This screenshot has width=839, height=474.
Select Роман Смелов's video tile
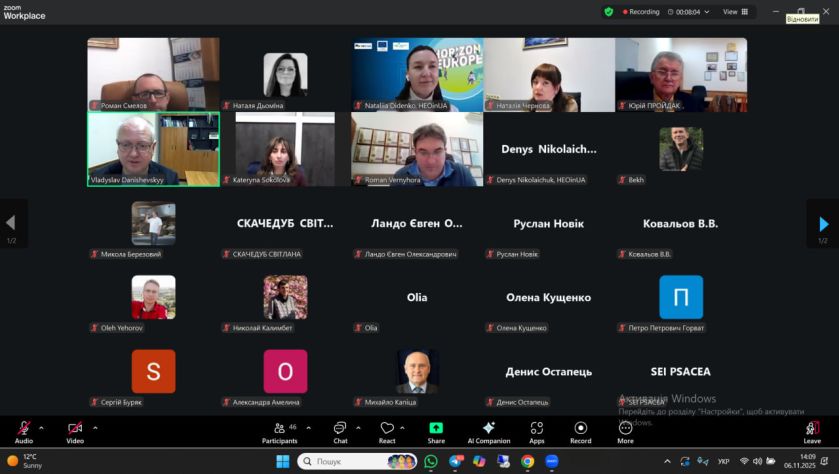154,74
